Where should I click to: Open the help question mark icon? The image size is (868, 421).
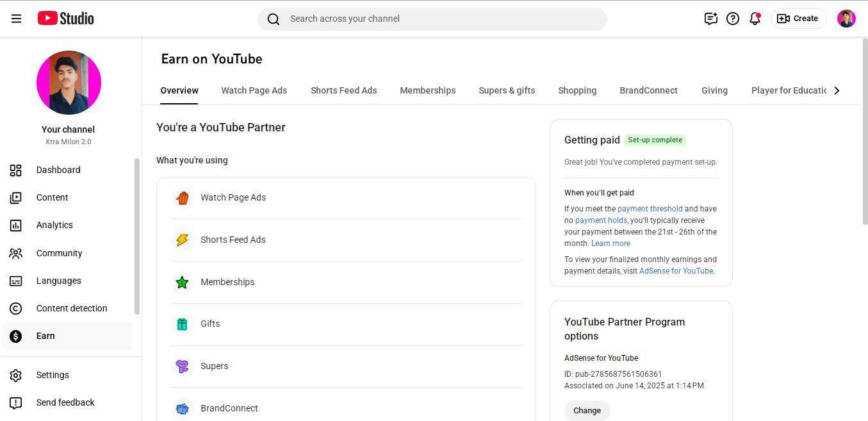(x=733, y=19)
